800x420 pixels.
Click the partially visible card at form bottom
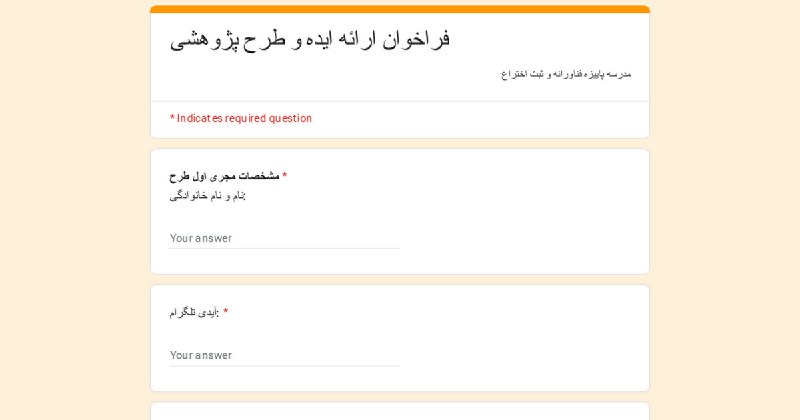(400, 411)
